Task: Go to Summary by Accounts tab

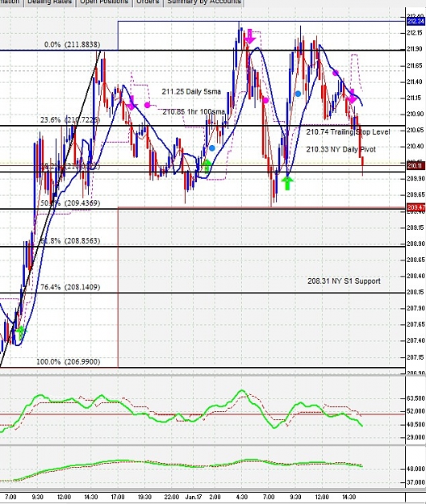Action: point(204,2)
